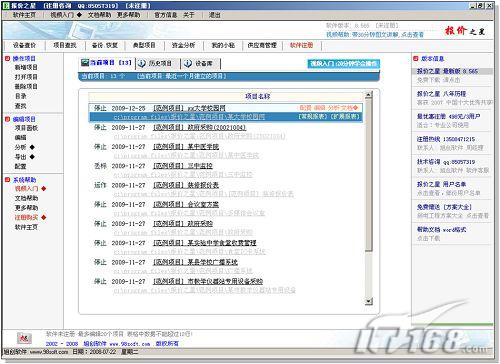Select 目录 in the left sidebar
Viewport: 500px width, 364px height.
[x=20, y=96]
